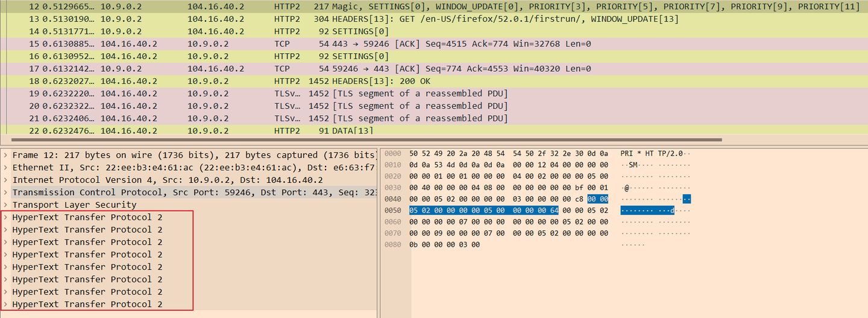Select packet 17 TCP ACK Seq=774
This screenshot has width=868, height=318.
[x=434, y=69]
